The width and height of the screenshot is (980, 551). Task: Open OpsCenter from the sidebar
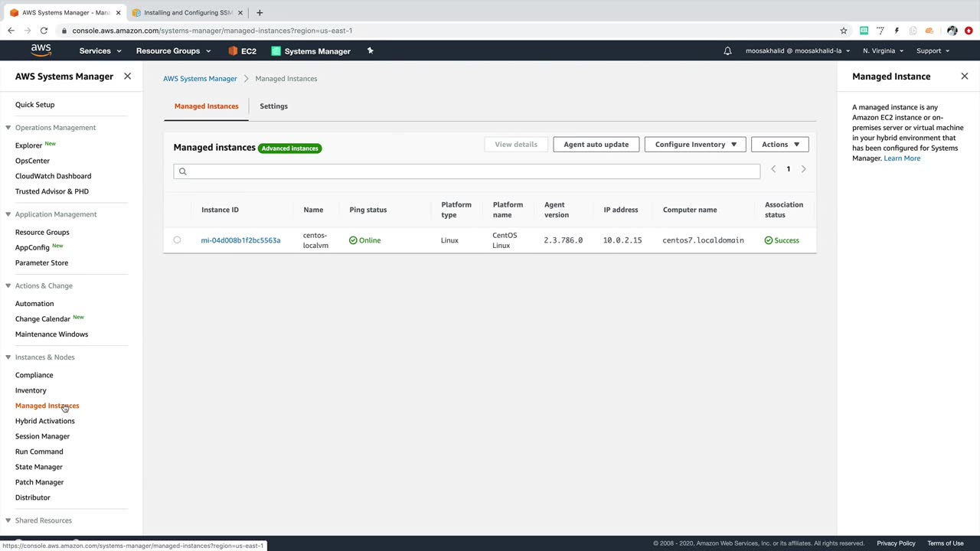(32, 161)
